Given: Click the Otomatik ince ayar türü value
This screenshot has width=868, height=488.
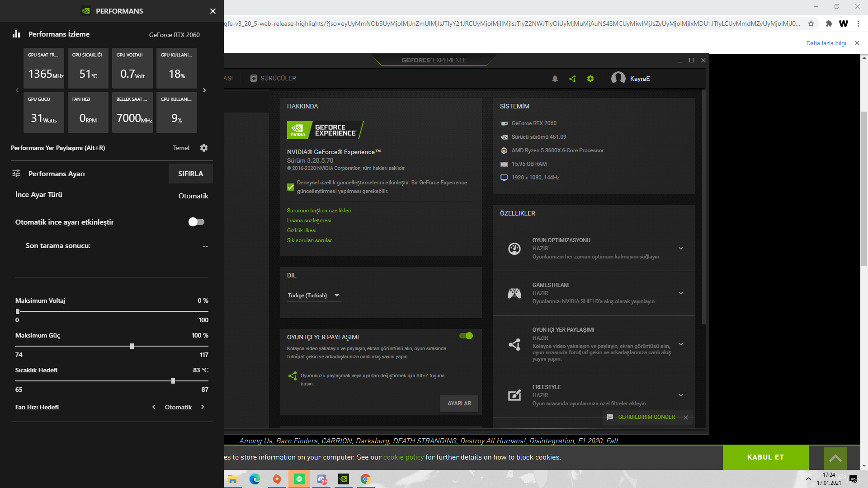Looking at the screenshot, I should 193,196.
